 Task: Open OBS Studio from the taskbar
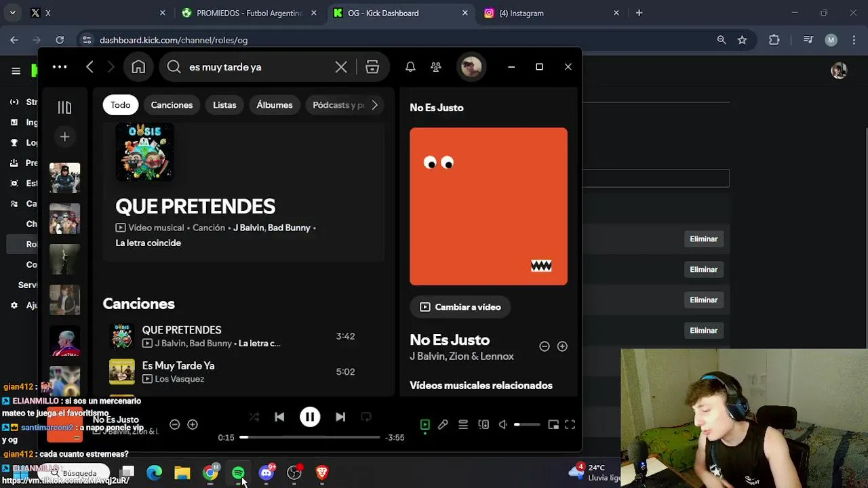(x=294, y=472)
